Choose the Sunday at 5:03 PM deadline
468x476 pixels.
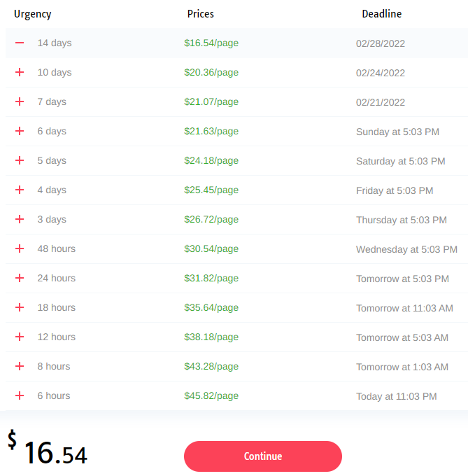(x=397, y=132)
